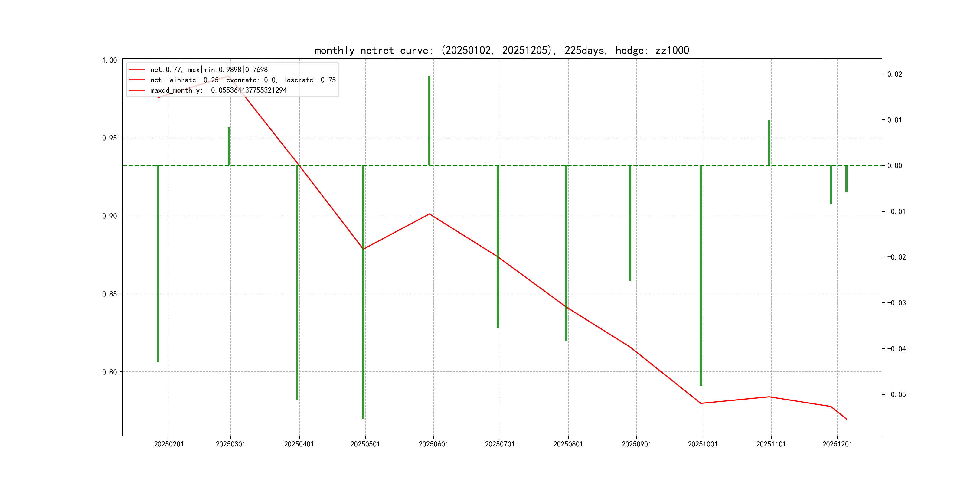
Task: Click the green bar near 20251001
Action: (701, 276)
